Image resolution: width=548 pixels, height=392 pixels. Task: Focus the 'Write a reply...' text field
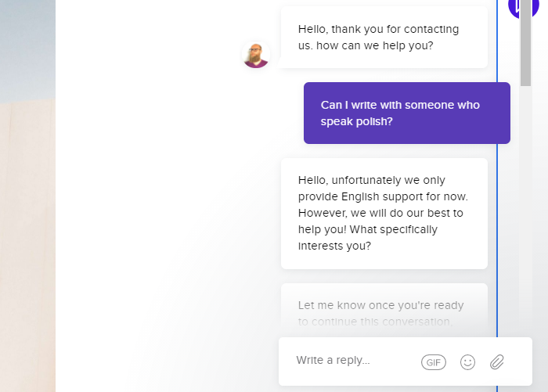353,360
